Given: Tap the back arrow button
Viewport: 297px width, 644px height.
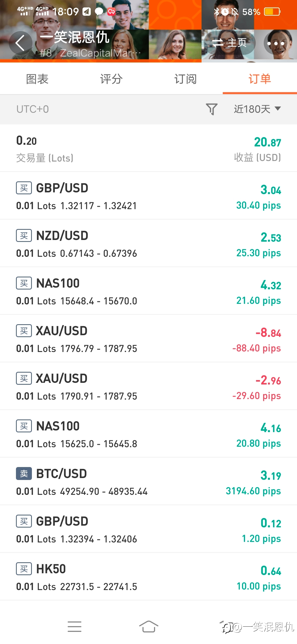Looking at the screenshot, I should [x=20, y=43].
